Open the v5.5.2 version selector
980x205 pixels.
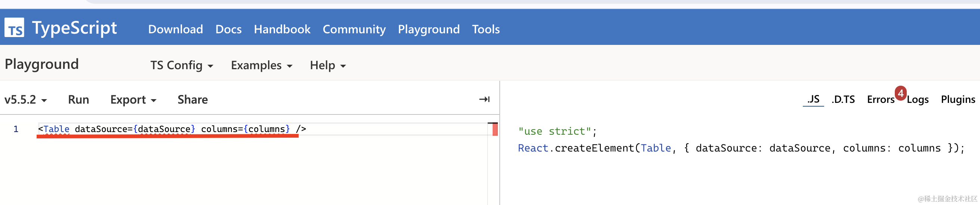(25, 100)
